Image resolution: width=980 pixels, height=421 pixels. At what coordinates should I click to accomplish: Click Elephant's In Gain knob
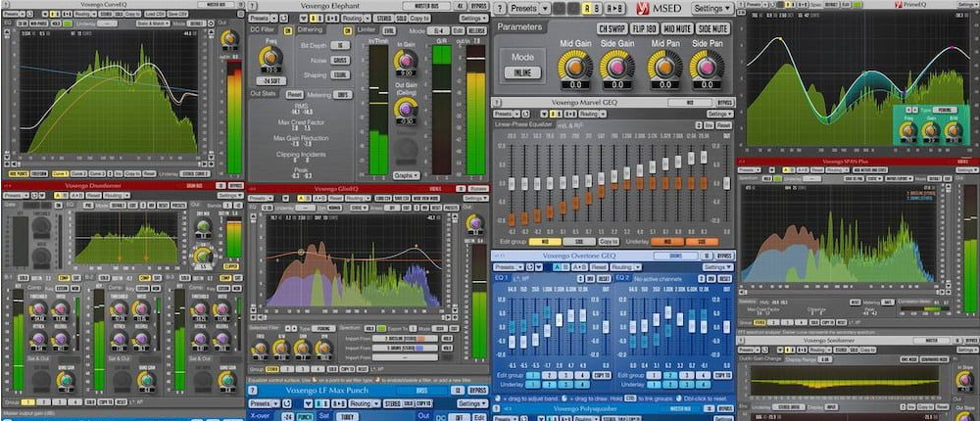[x=406, y=60]
